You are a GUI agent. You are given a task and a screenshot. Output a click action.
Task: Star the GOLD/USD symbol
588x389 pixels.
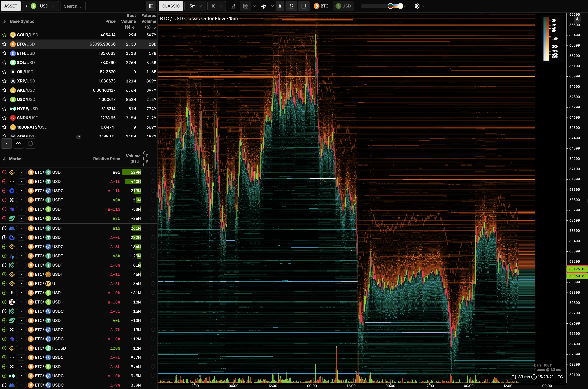pyautogui.click(x=4, y=35)
